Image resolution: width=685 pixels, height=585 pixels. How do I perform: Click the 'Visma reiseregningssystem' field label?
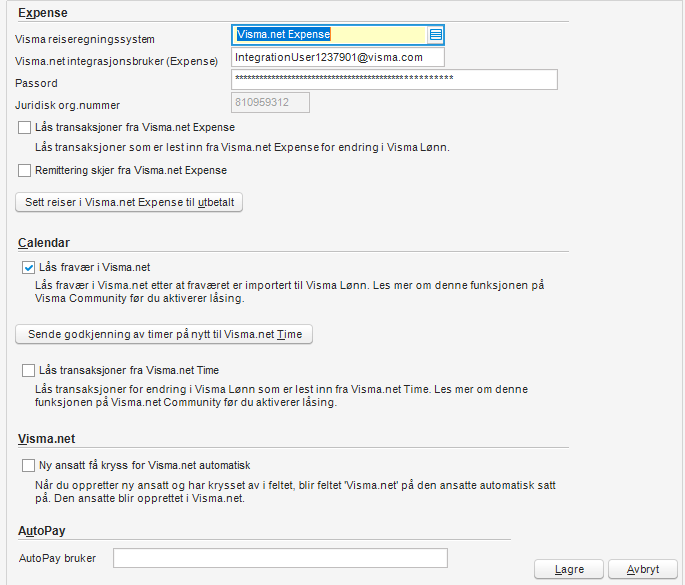click(85, 39)
